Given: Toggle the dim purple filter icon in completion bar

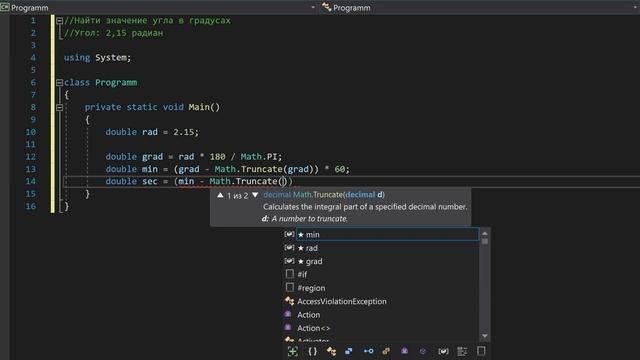Looking at the screenshot, I should click(423, 351).
